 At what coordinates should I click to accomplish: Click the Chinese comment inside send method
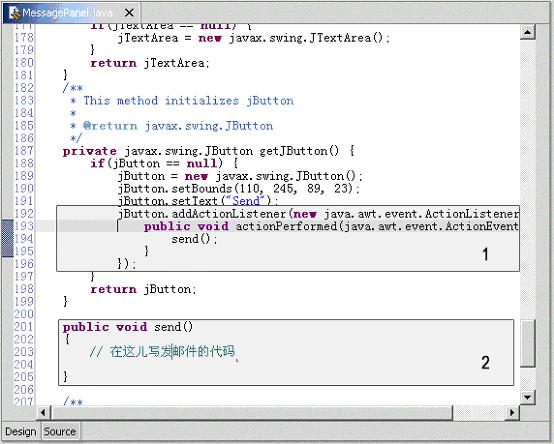tap(162, 351)
